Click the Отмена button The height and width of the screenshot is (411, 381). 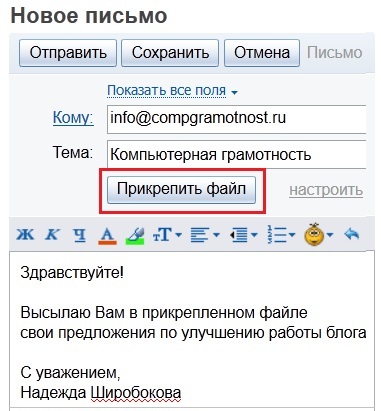(x=262, y=53)
